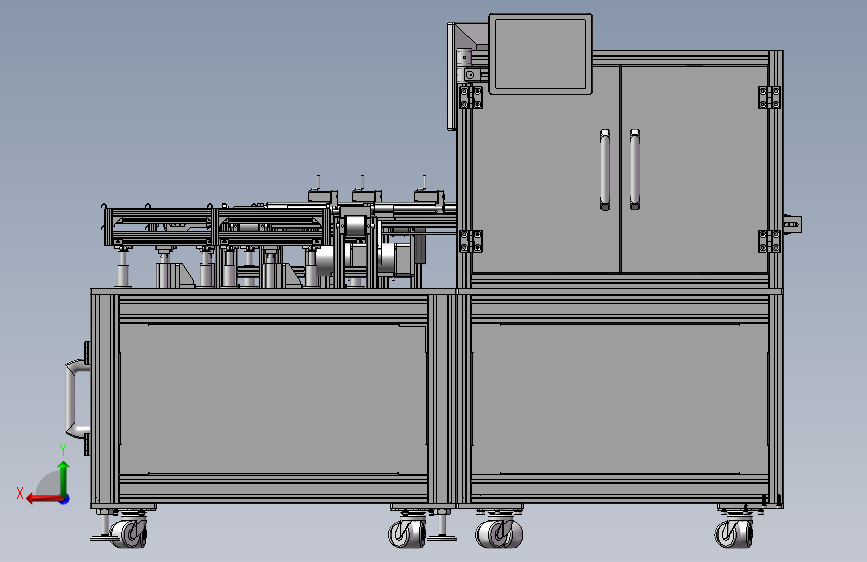Select the tall side plate left of monitor
This screenshot has width=867, height=562.
(451, 76)
